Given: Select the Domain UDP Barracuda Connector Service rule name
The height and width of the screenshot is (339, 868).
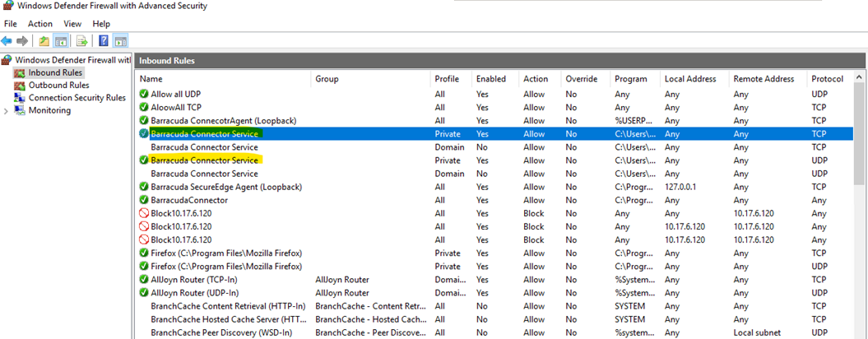Looking at the screenshot, I should [204, 174].
